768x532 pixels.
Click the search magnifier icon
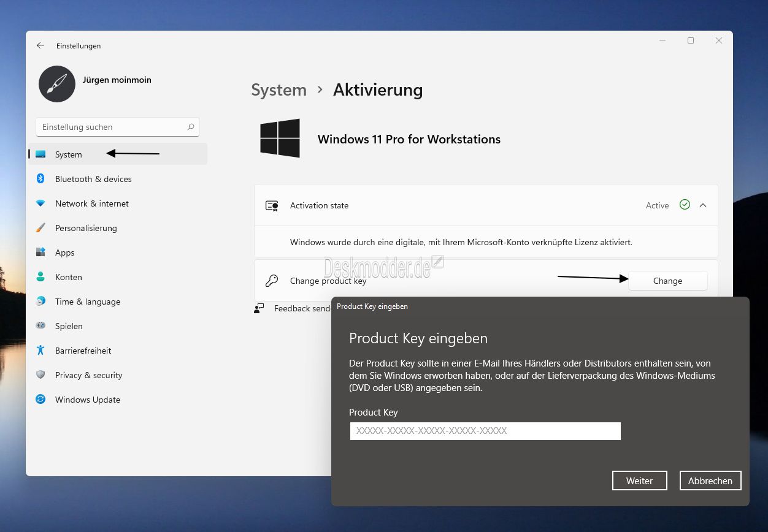pos(191,127)
